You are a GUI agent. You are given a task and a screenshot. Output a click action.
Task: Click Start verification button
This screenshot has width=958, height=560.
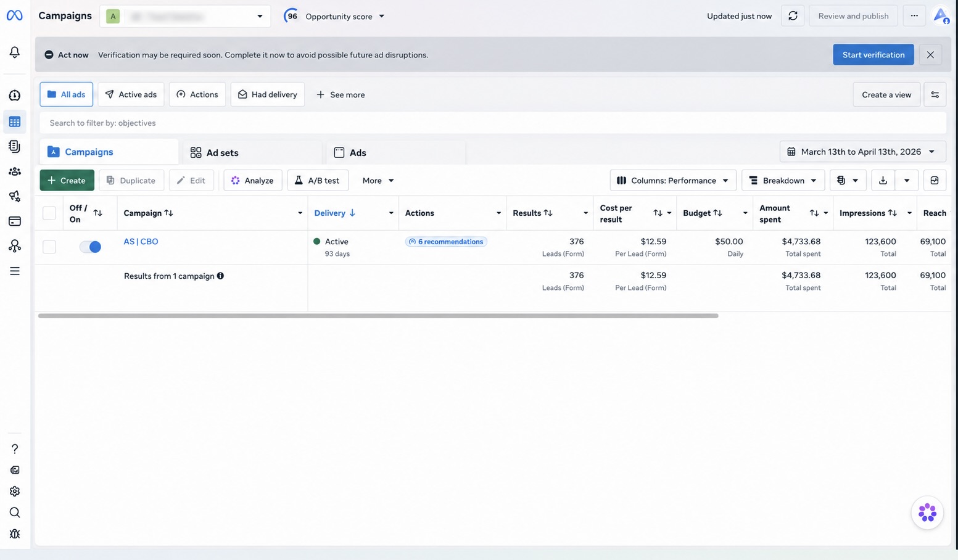click(x=873, y=55)
